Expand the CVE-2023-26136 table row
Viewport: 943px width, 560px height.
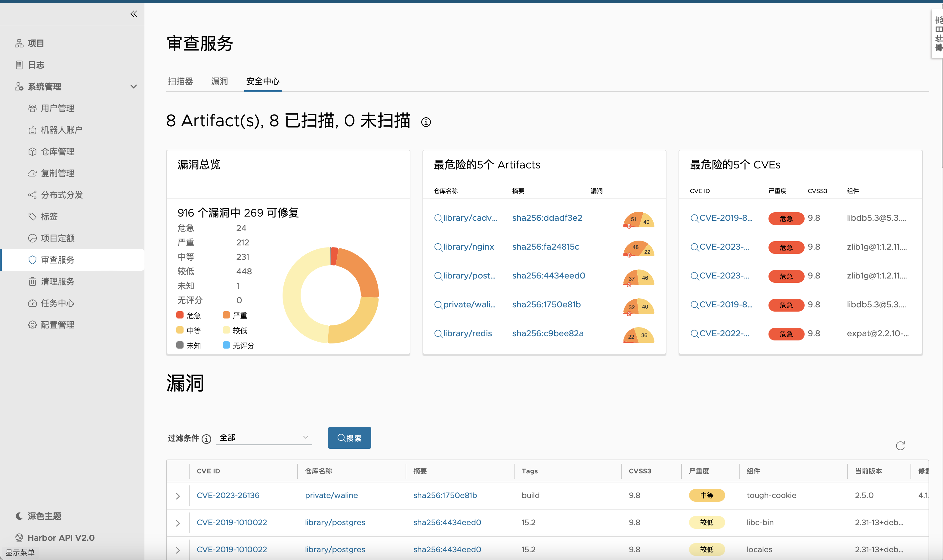(x=178, y=496)
